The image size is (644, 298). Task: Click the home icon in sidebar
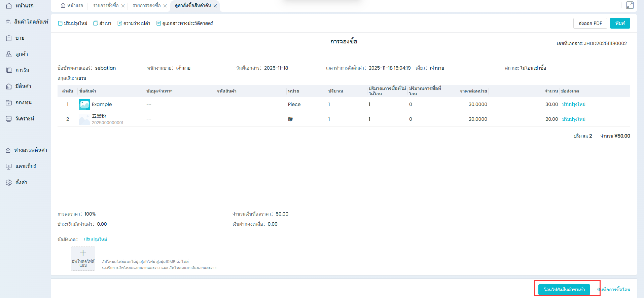[9, 6]
